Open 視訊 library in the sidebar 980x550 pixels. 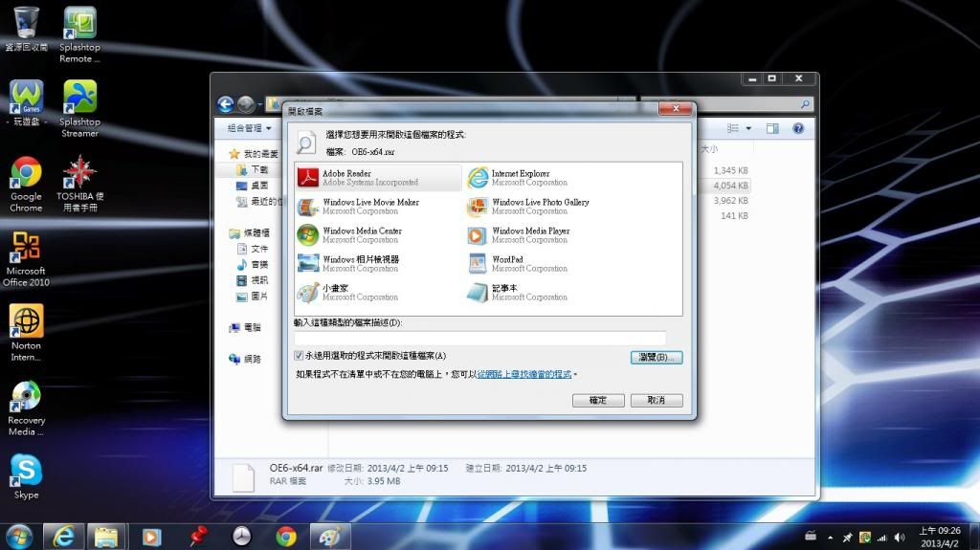click(253, 280)
